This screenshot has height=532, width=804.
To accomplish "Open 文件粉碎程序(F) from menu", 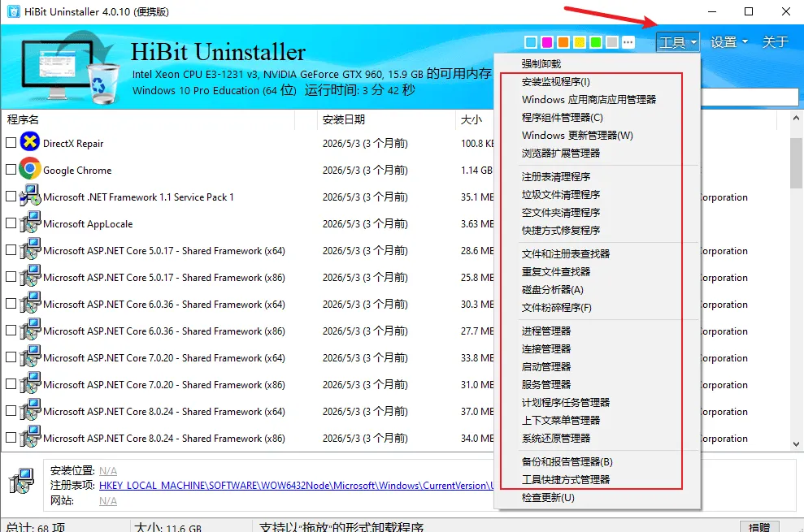I will 556,308.
